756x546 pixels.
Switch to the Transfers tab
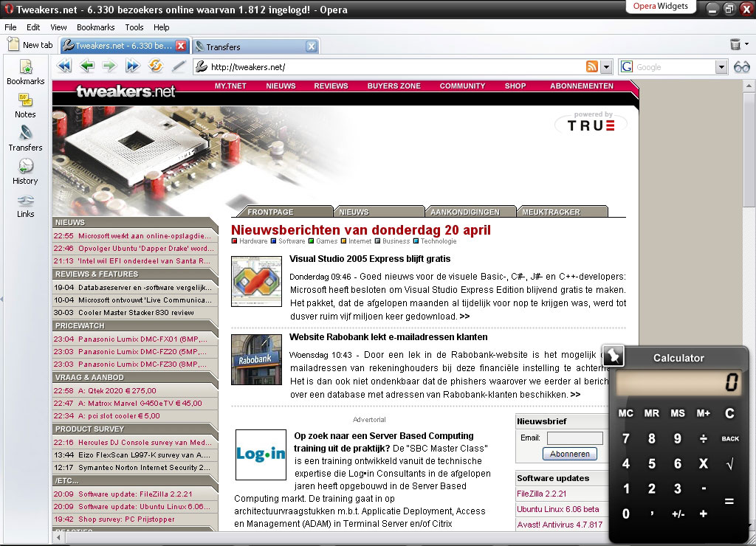pos(256,46)
